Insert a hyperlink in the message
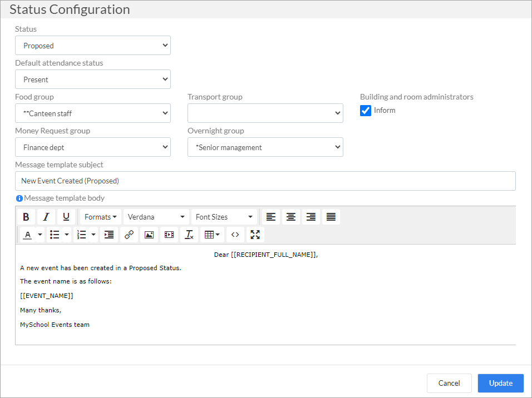The image size is (532, 398). [x=129, y=235]
